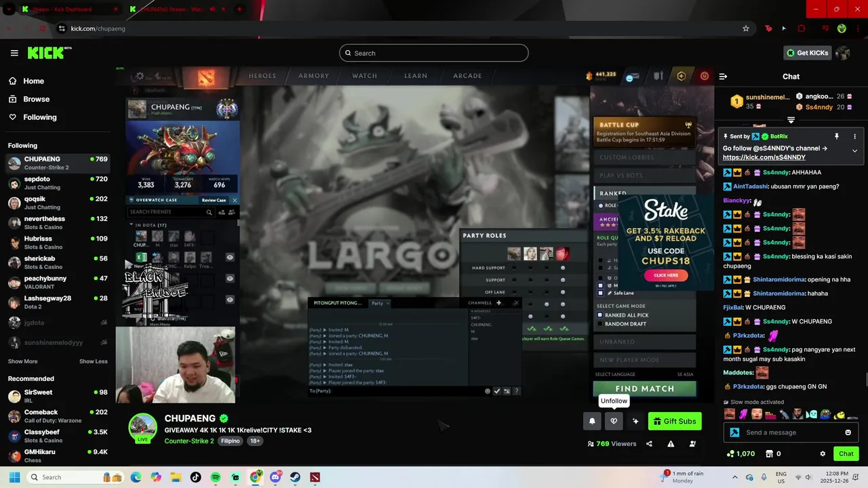Open Lashsegway28 channel in sidebar

click(58, 302)
